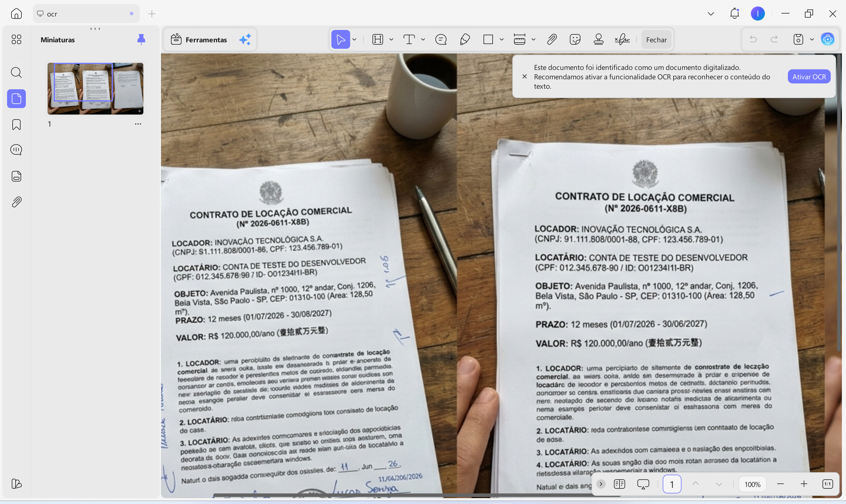Open the blue cloud sync icon
The width and height of the screenshot is (846, 504).
click(828, 39)
